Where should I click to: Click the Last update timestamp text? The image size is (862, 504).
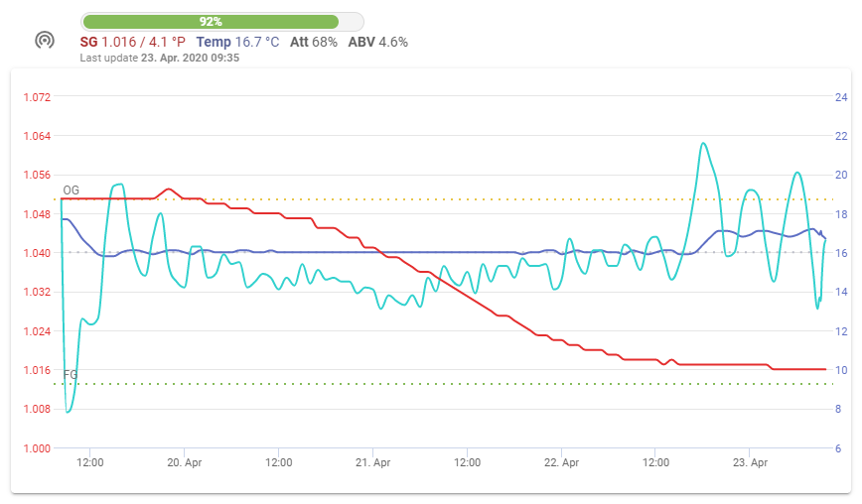[159, 58]
